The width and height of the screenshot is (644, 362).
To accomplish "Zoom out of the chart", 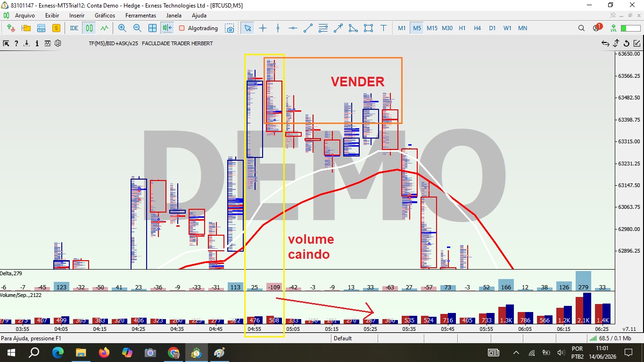I will coord(137,28).
